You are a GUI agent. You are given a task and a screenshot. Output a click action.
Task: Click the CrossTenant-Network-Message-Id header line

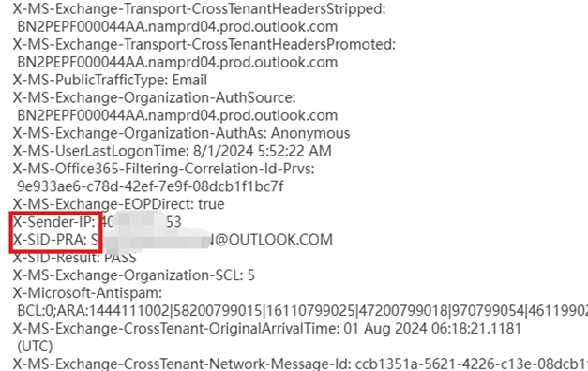(x=300, y=364)
